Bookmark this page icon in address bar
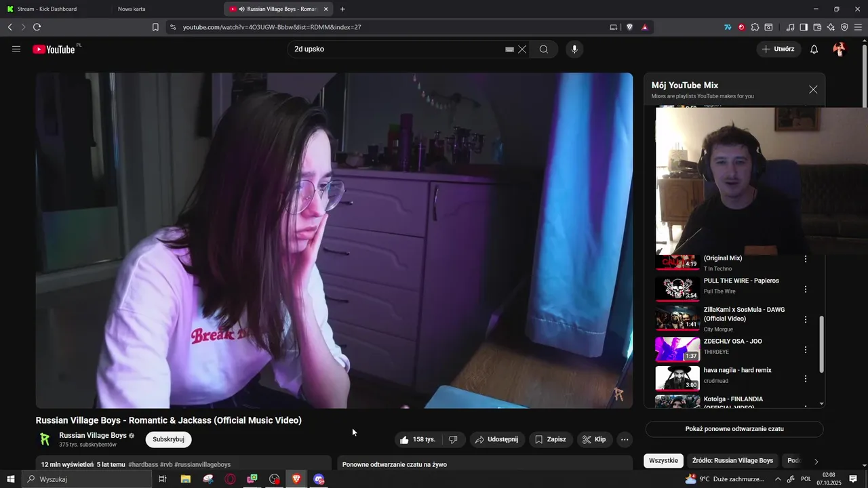The image size is (868, 488). pyautogui.click(x=155, y=27)
